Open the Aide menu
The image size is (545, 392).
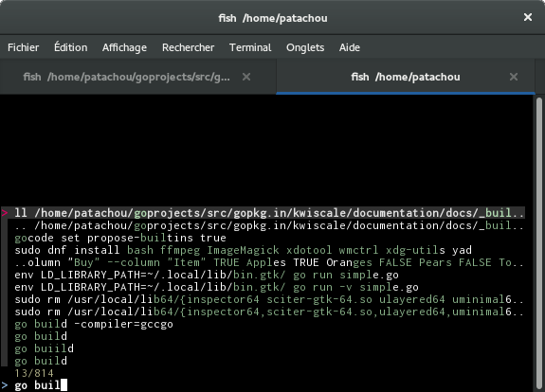coord(350,47)
